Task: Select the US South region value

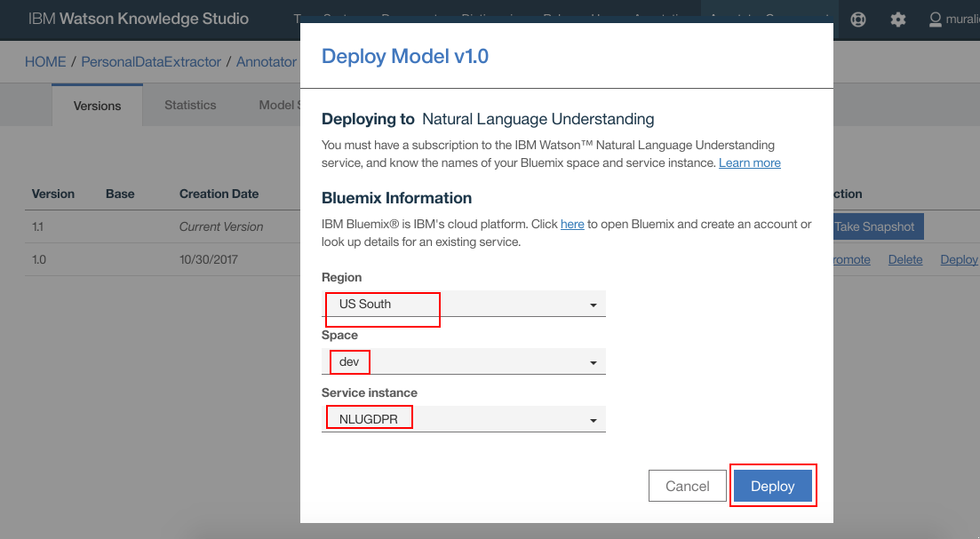Action: [365, 305]
